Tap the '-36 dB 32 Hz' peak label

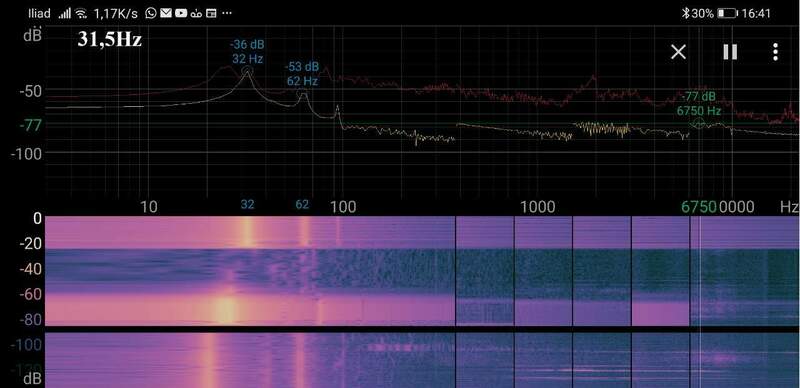click(x=247, y=52)
